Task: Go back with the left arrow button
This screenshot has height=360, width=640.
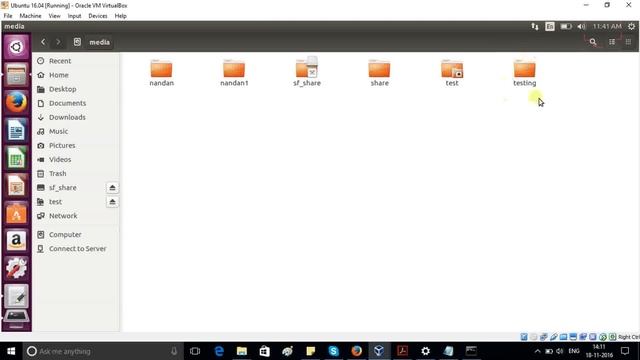Action: [x=43, y=42]
